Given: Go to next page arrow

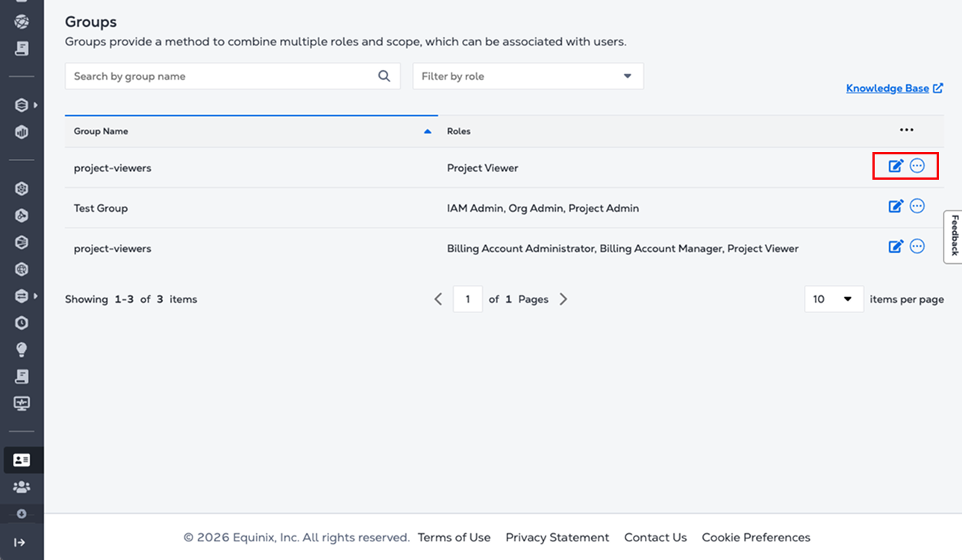Looking at the screenshot, I should point(563,299).
